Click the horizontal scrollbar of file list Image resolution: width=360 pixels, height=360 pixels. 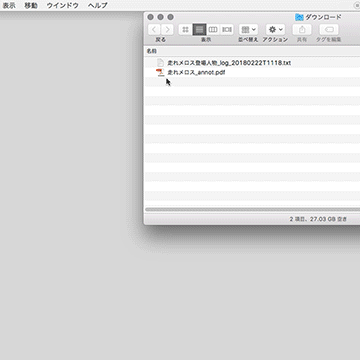click(253, 210)
